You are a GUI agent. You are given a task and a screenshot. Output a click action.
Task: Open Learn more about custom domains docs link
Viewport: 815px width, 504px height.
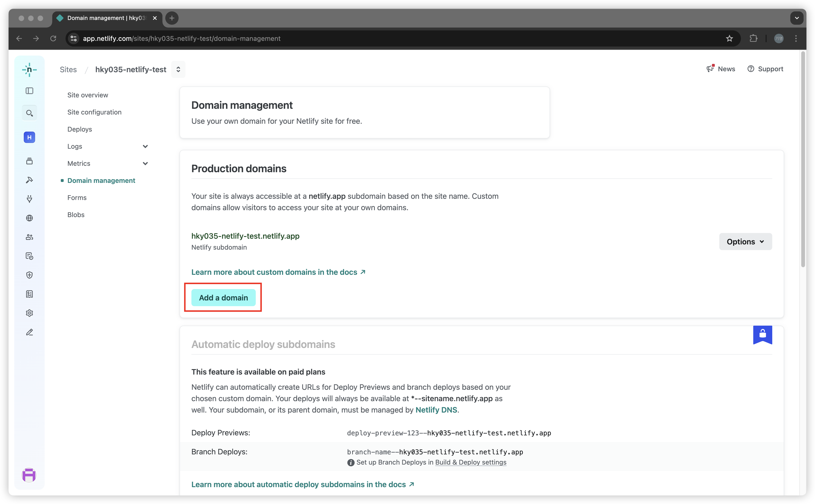coord(278,272)
